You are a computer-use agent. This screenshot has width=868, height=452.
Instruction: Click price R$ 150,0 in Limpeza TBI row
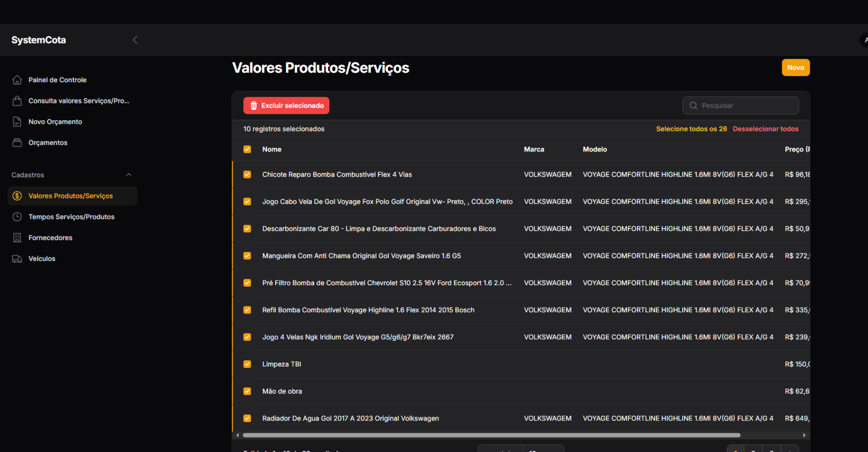[x=797, y=364]
